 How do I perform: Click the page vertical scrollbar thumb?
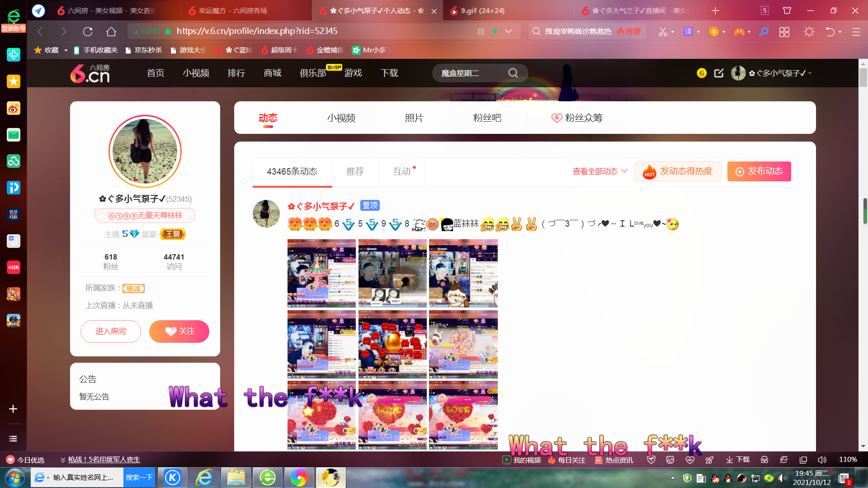pyautogui.click(x=863, y=77)
